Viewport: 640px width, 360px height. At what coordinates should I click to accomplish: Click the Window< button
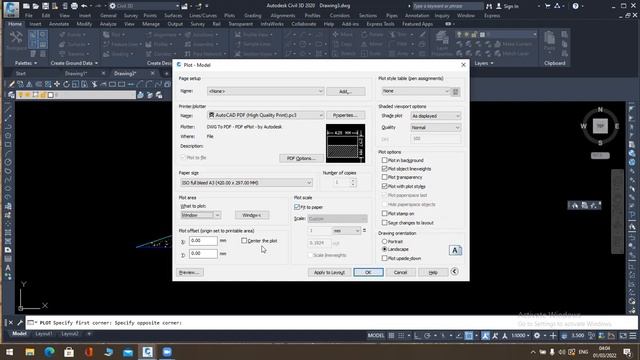point(252,215)
